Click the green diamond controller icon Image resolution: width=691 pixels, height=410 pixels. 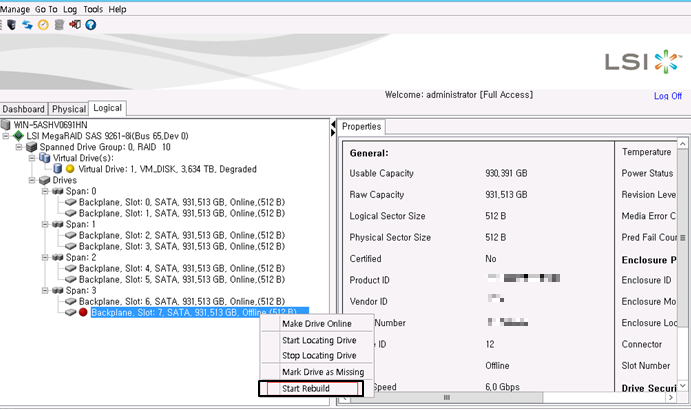(x=19, y=136)
